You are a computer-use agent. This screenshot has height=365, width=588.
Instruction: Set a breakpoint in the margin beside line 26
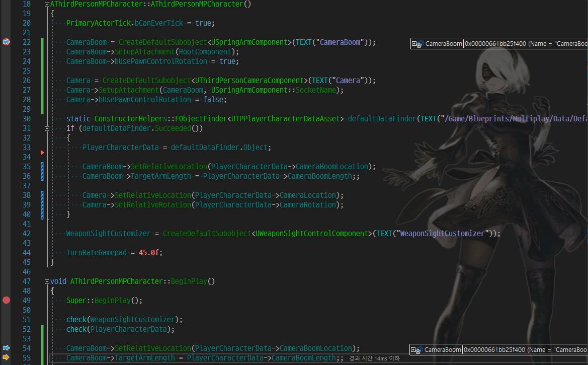6,80
